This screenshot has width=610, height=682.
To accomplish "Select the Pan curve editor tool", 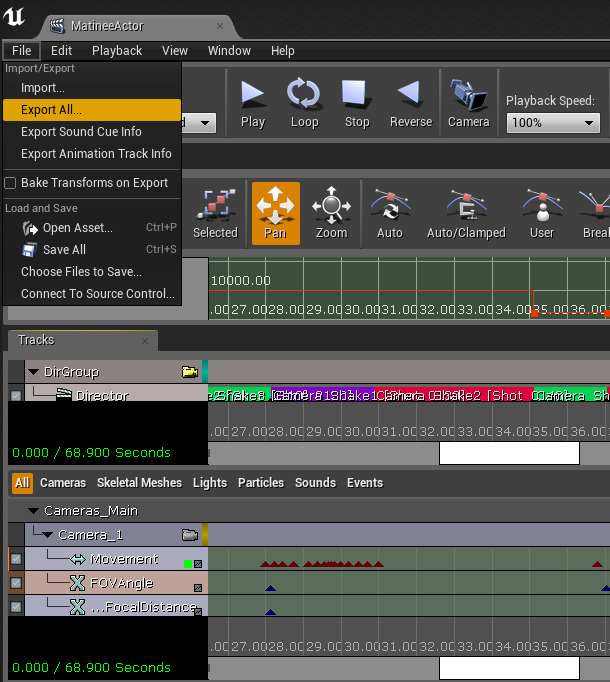I will coord(275,213).
